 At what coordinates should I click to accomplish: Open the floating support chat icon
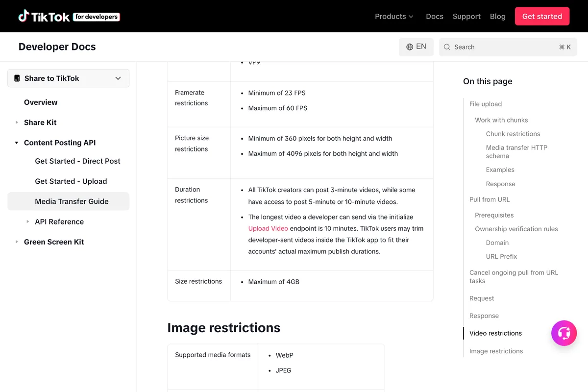click(564, 333)
